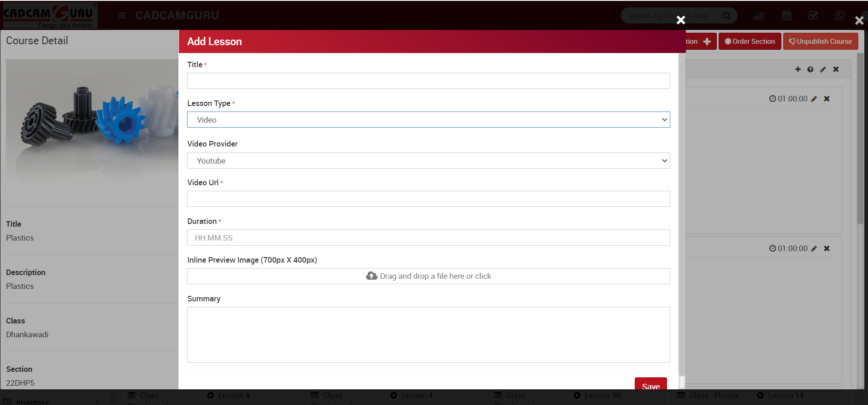Focus the lesson Title input field
This screenshot has height=405, width=868.
[x=428, y=81]
